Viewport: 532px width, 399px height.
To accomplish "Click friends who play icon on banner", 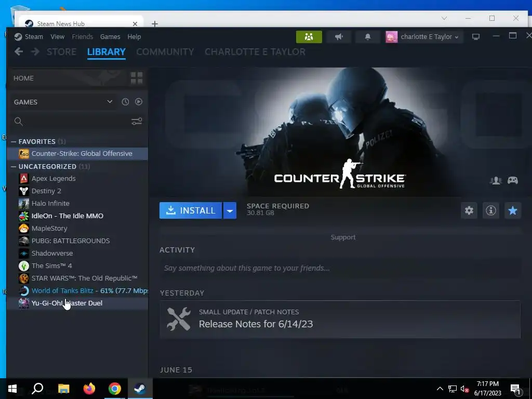I will (496, 180).
